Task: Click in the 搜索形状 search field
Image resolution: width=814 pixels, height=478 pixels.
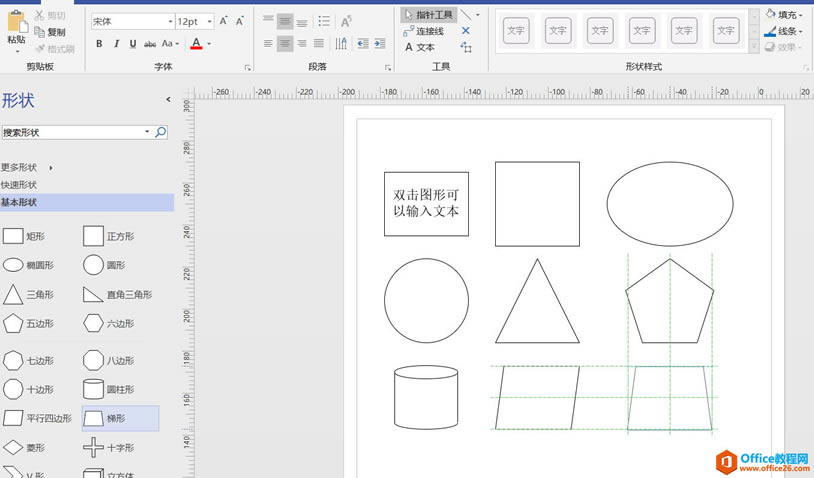Action: (x=73, y=132)
